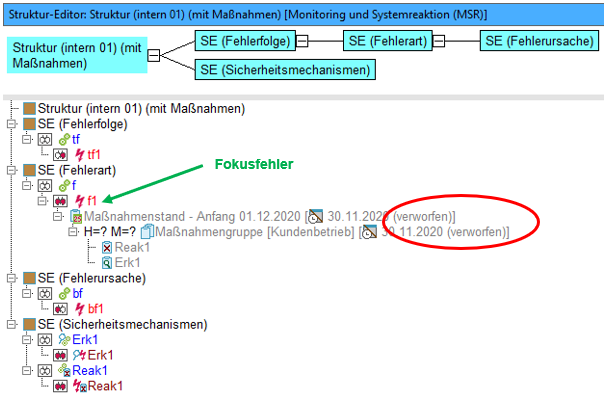Toggle the binoculars box beside blue Reak1

[45, 371]
